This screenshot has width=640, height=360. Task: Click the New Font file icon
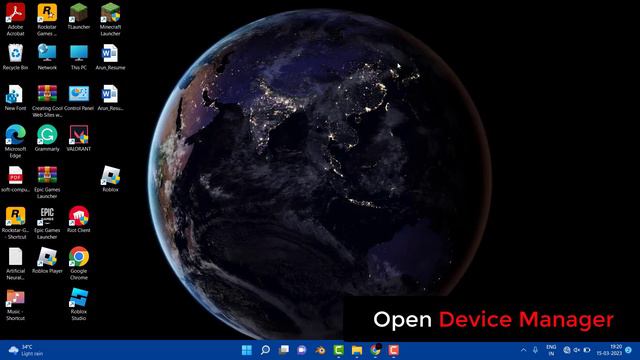(x=15, y=98)
